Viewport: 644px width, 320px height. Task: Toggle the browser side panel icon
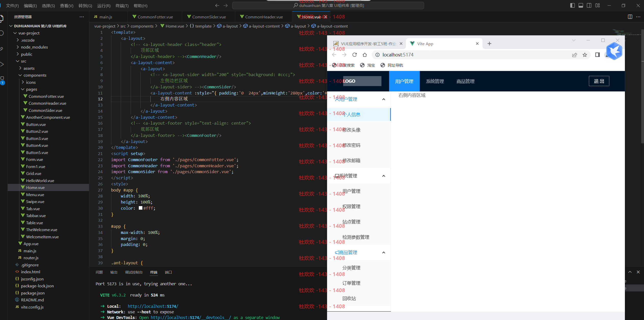pyautogui.click(x=598, y=55)
